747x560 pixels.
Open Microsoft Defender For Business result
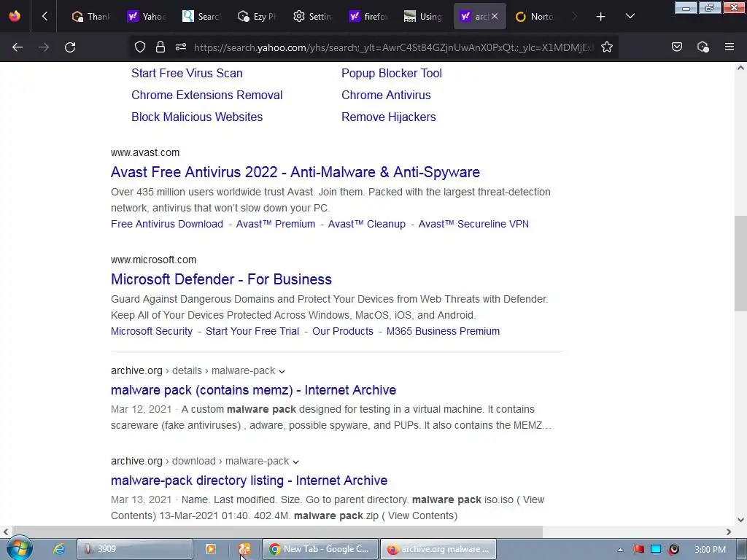221,279
